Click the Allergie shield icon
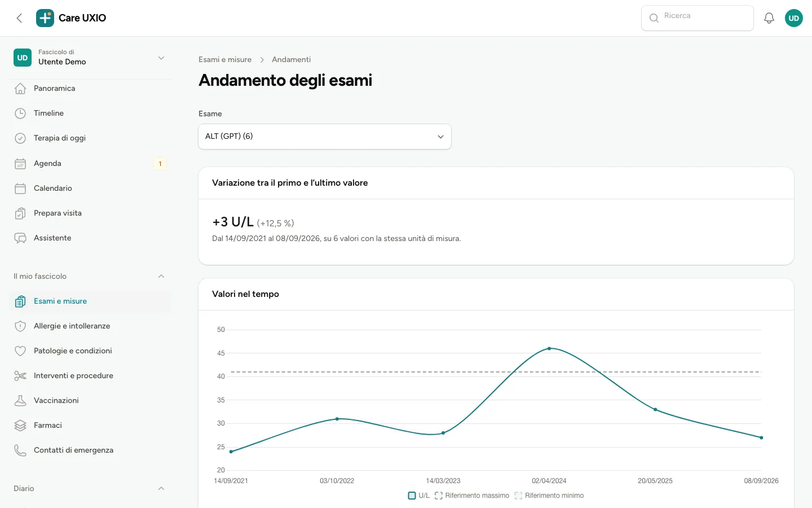 click(20, 326)
